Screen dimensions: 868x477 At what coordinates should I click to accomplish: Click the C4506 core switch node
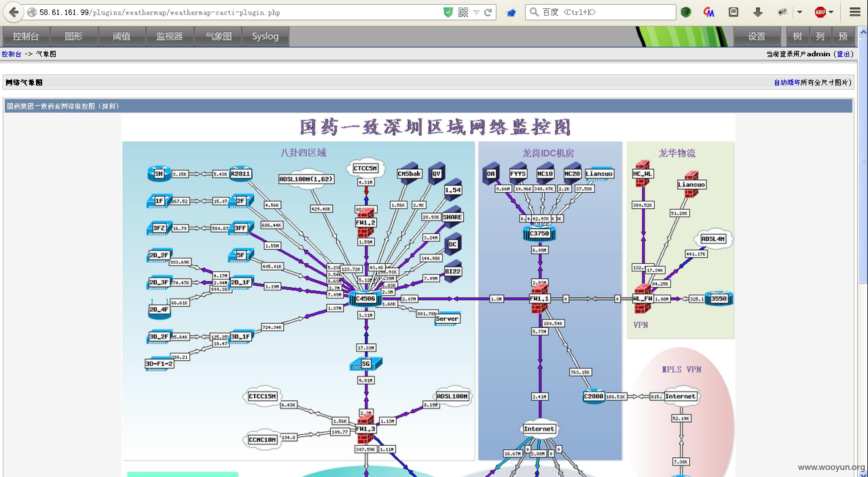pyautogui.click(x=365, y=299)
